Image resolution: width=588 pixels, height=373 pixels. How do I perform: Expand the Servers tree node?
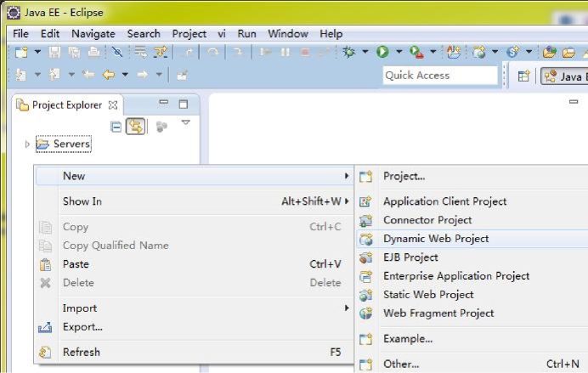[x=27, y=144]
